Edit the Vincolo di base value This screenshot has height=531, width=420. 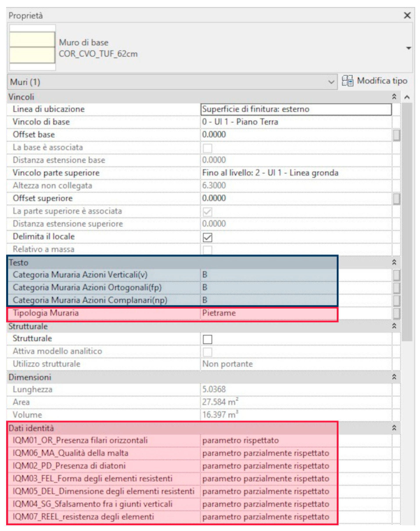coord(296,122)
